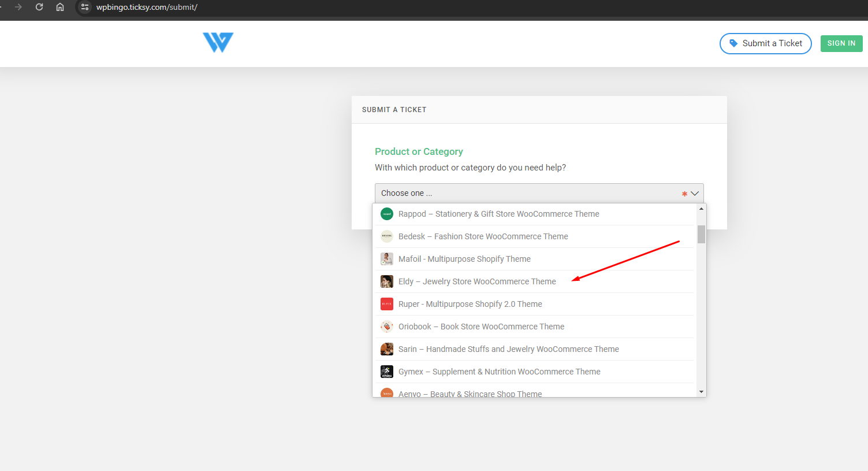Click the Sarin theme icon

[387, 349]
